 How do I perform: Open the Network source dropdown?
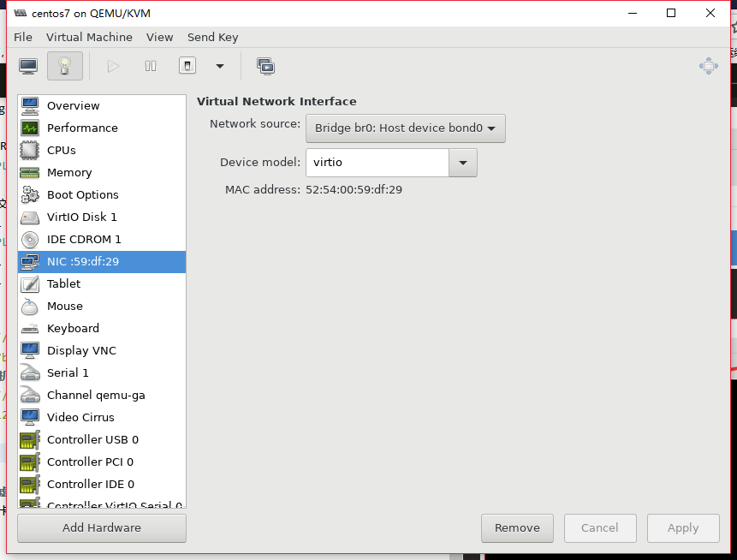pos(405,128)
